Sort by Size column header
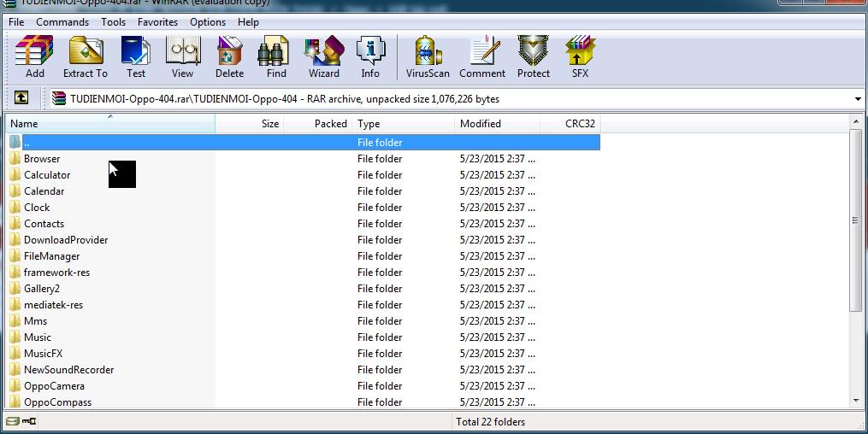The width and height of the screenshot is (868, 434). pyautogui.click(x=249, y=123)
